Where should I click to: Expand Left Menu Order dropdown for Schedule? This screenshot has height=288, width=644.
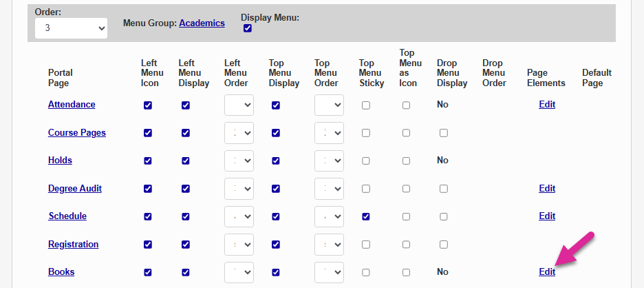[x=239, y=216]
